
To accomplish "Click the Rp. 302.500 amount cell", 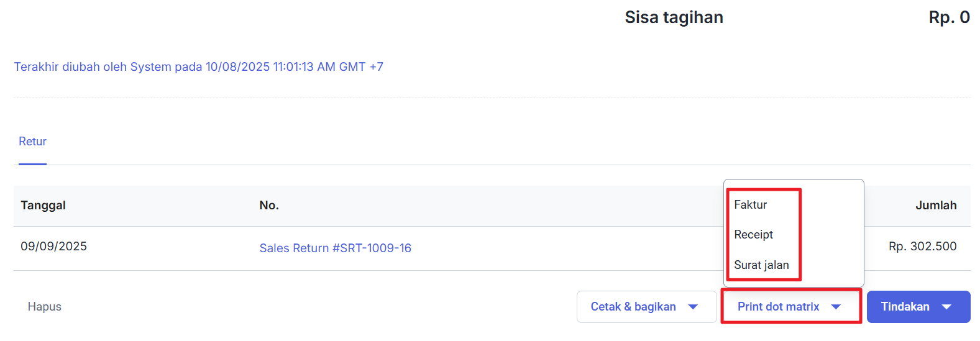I will (x=922, y=247).
